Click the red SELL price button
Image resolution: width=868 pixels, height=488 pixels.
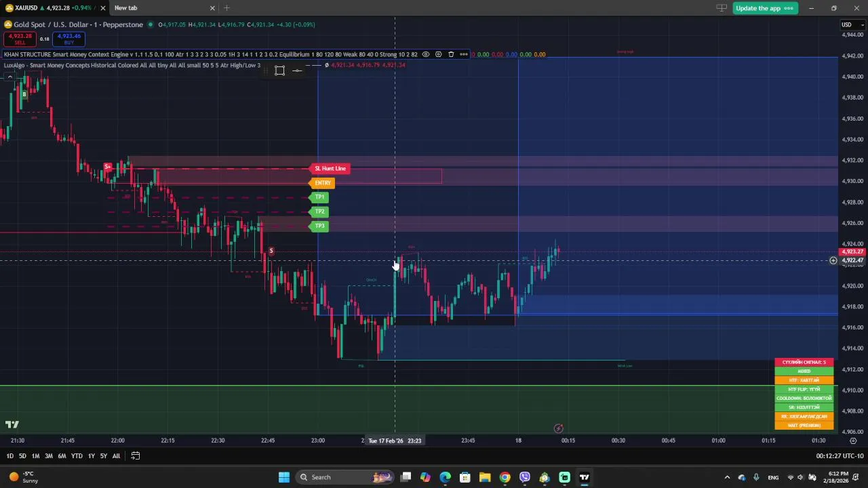tap(20, 39)
